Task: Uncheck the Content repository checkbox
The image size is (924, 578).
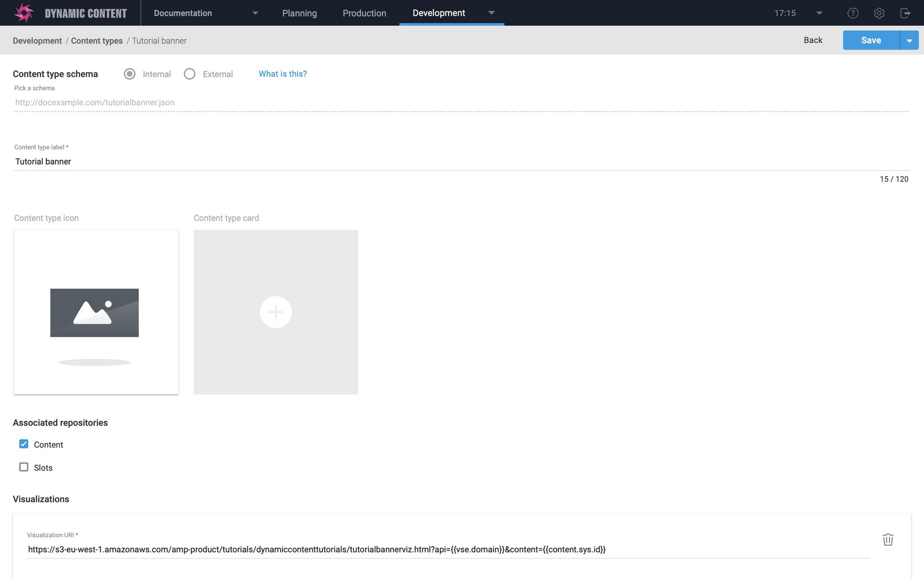Action: tap(24, 444)
